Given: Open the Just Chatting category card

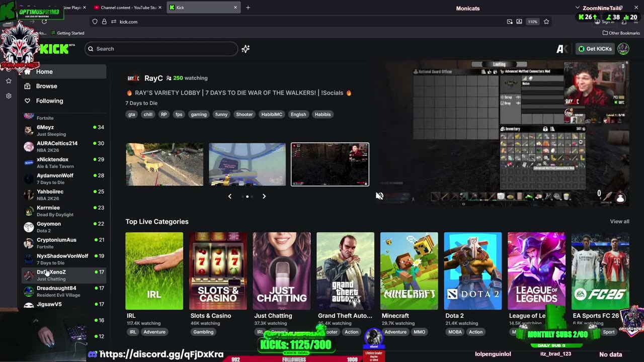Looking at the screenshot, I should pos(282,271).
